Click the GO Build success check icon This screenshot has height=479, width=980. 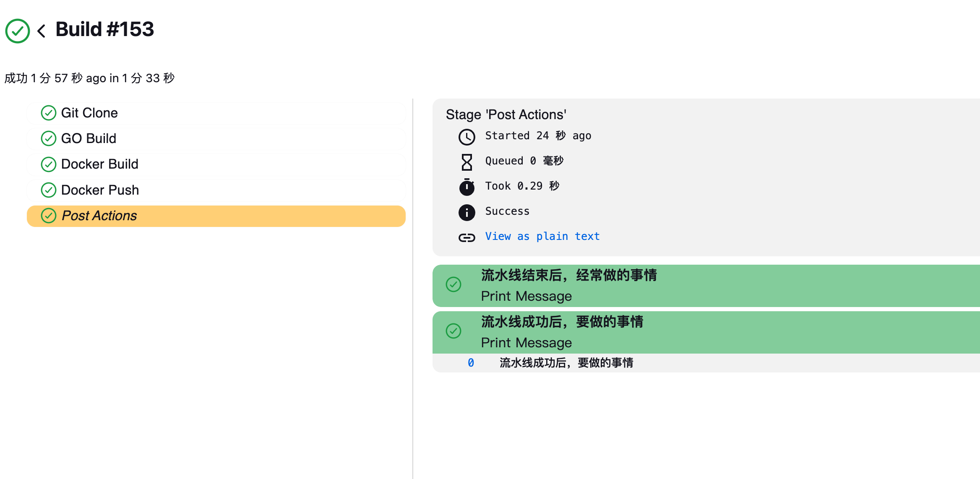(49, 138)
